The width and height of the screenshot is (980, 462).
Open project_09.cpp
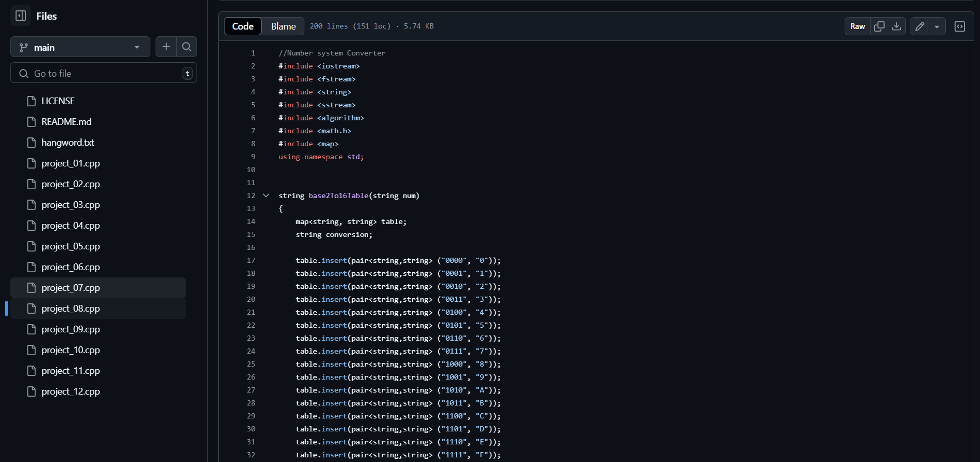[x=98, y=329]
